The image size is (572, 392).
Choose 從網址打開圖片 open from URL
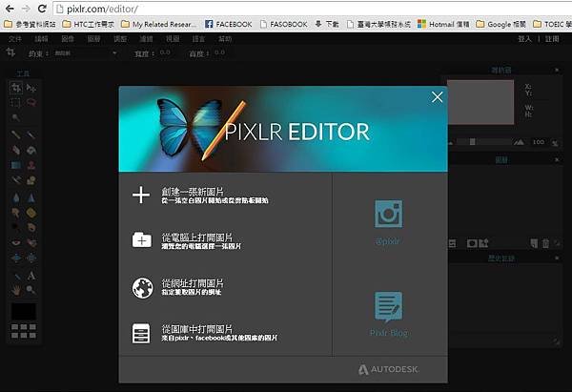178,287
